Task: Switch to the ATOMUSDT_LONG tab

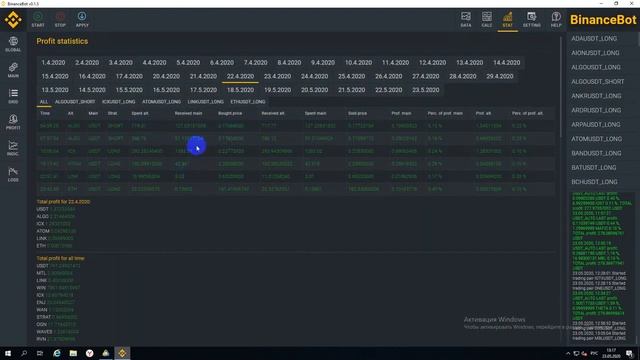Action: point(161,102)
